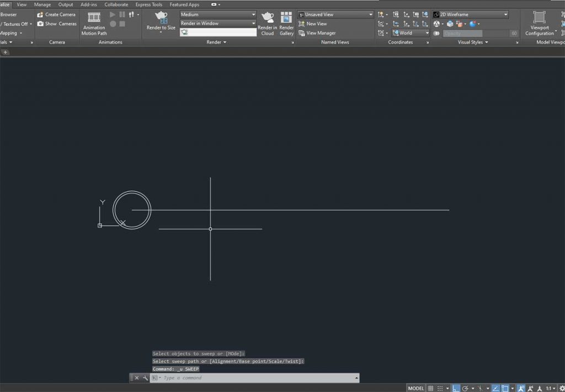
Task: Open the Express Tools tab
Action: click(x=148, y=4)
